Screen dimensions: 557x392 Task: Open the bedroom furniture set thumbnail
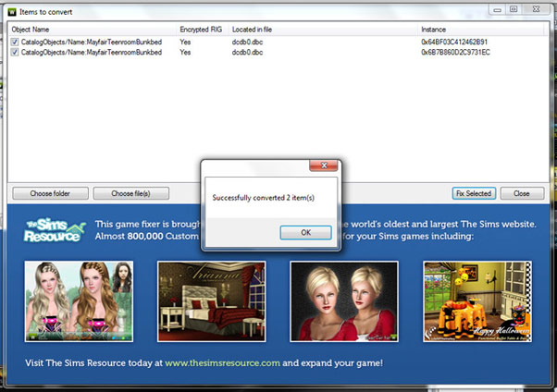point(211,301)
